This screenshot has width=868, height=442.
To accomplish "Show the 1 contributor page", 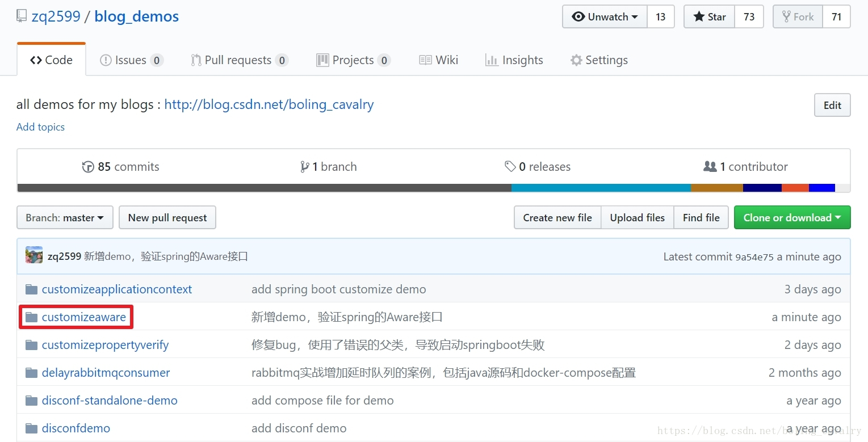I will coord(745,167).
